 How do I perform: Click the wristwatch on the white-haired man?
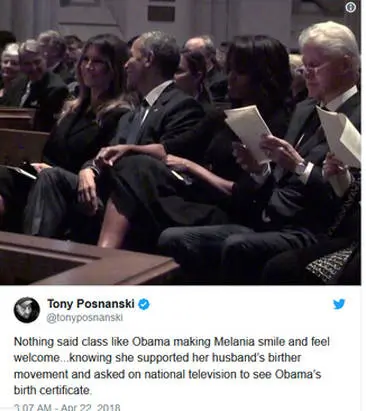coord(301,167)
